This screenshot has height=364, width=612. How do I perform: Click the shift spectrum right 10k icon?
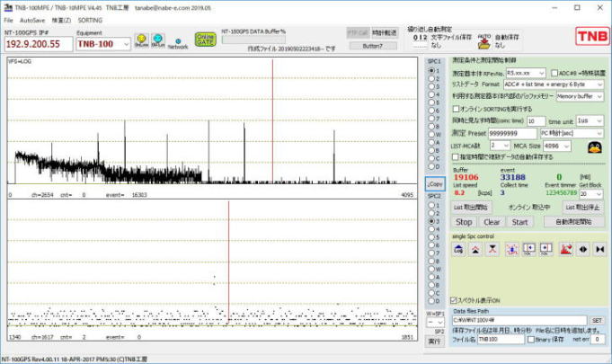coord(546,249)
